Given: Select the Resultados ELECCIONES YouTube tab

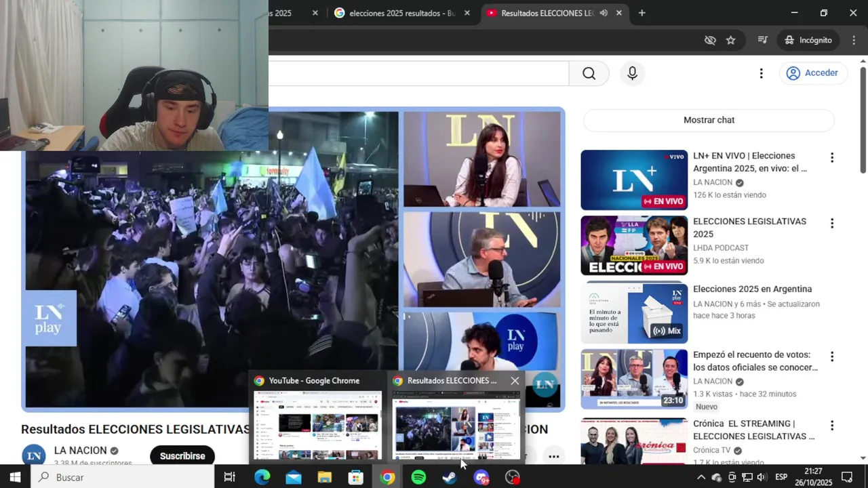Looking at the screenshot, I should pos(546,13).
